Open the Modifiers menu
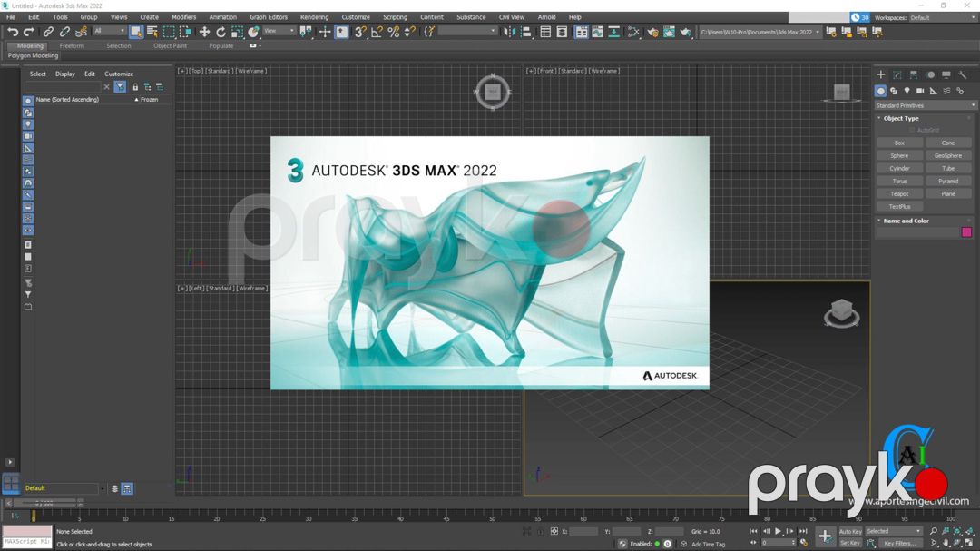 [183, 17]
